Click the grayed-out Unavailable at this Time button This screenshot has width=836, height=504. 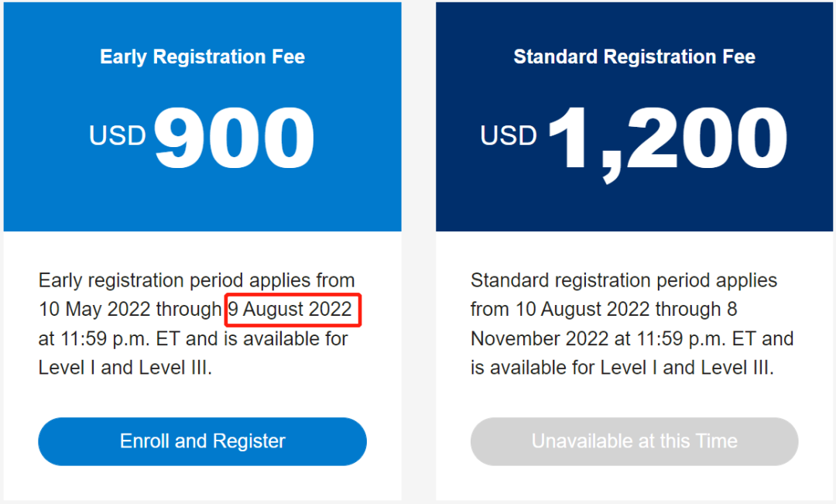click(634, 441)
